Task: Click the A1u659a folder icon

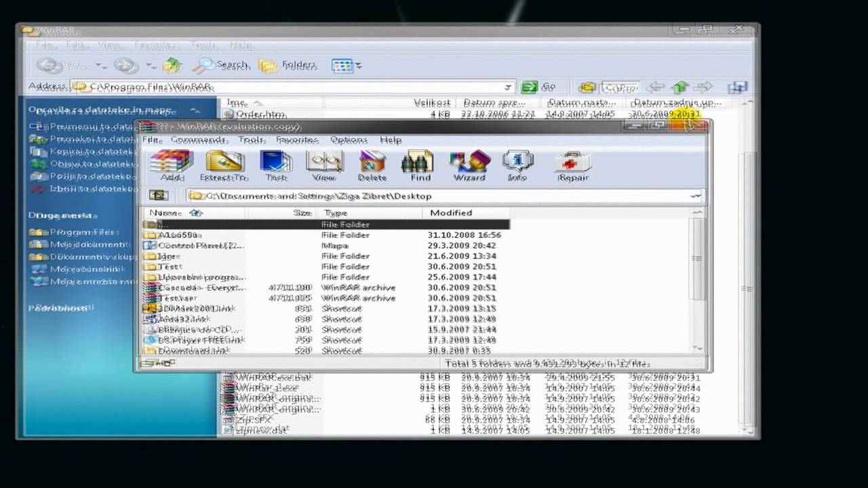Action: point(150,235)
